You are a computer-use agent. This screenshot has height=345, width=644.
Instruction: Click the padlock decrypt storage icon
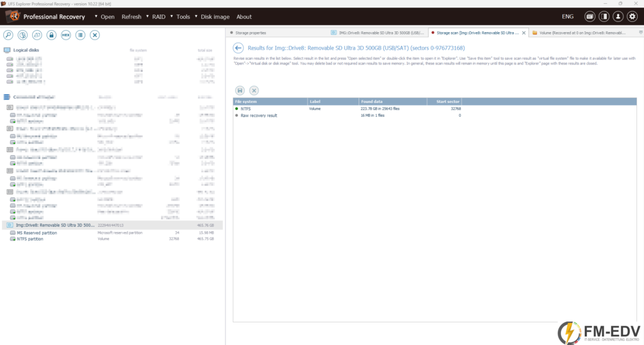pos(52,35)
